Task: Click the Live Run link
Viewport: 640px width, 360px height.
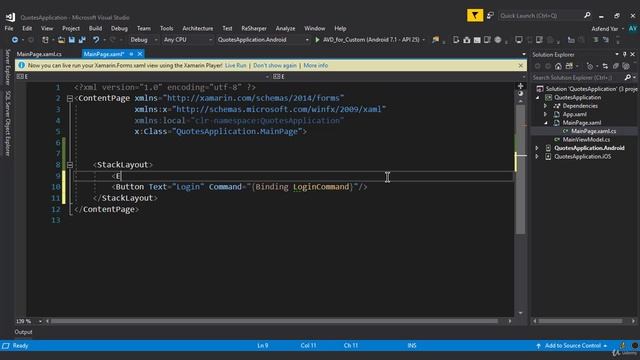Action: [236, 65]
